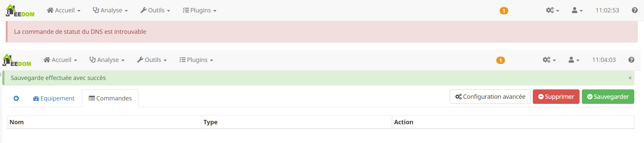Switch to the Equipement tab
Screen dimensions: 644x143
[x=54, y=98]
